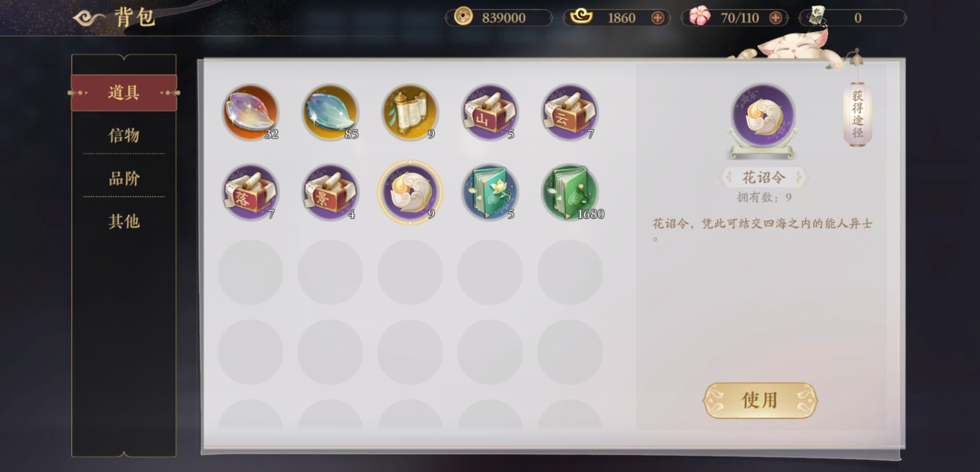Select the 落 scroll box item

[x=250, y=192]
